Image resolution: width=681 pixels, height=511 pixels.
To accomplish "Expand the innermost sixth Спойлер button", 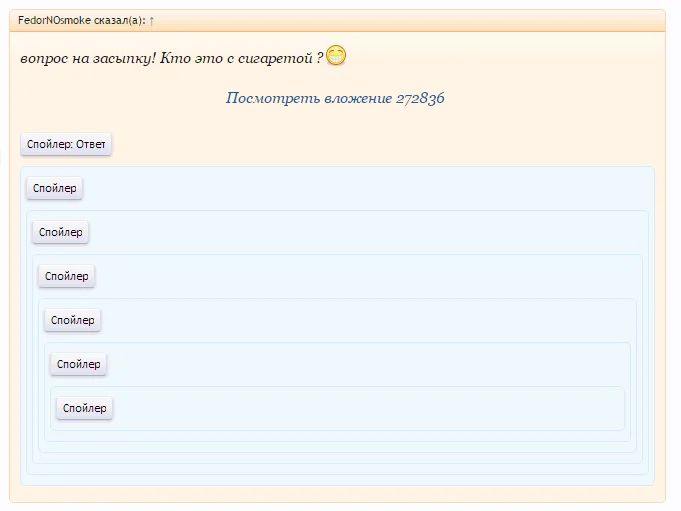I will (84, 408).
